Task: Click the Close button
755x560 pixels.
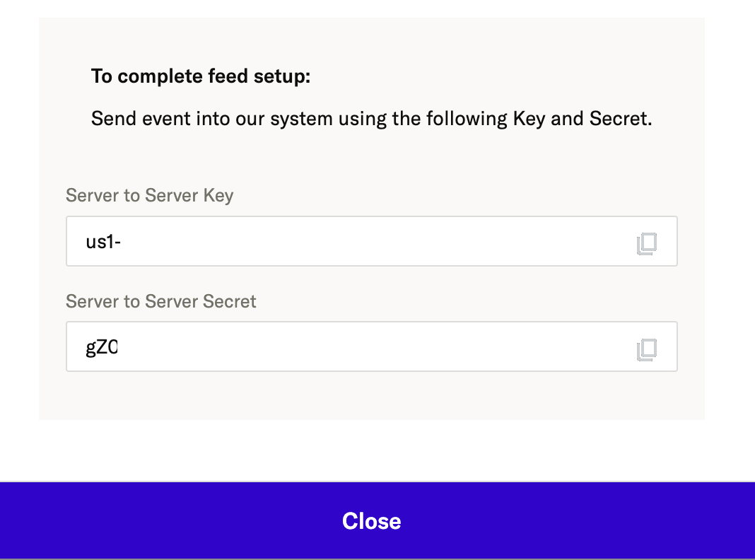Action: (x=377, y=520)
